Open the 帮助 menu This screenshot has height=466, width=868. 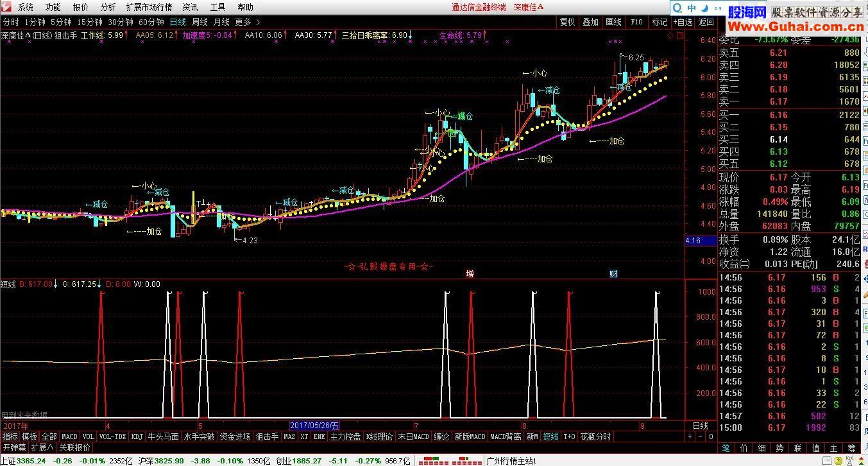pos(246,7)
